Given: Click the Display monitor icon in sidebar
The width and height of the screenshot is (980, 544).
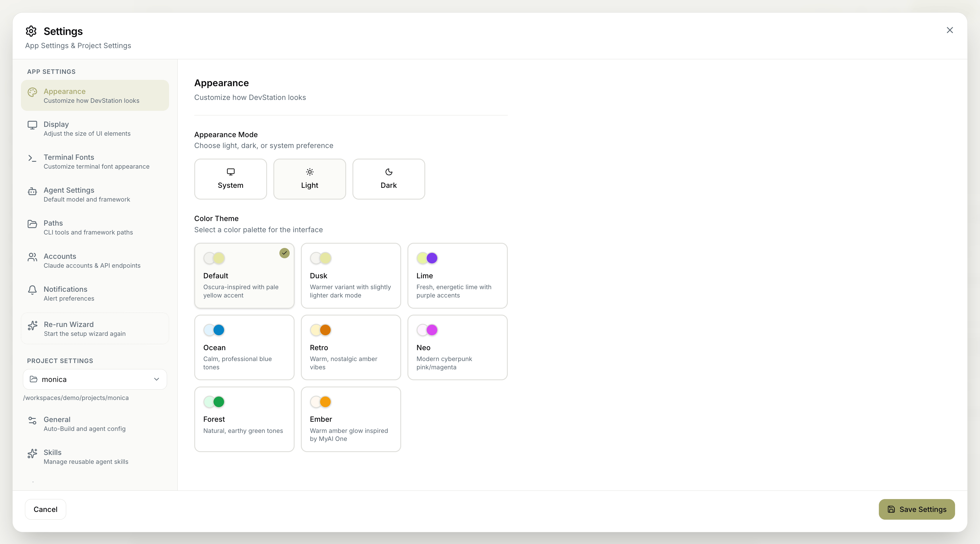Looking at the screenshot, I should 32,125.
